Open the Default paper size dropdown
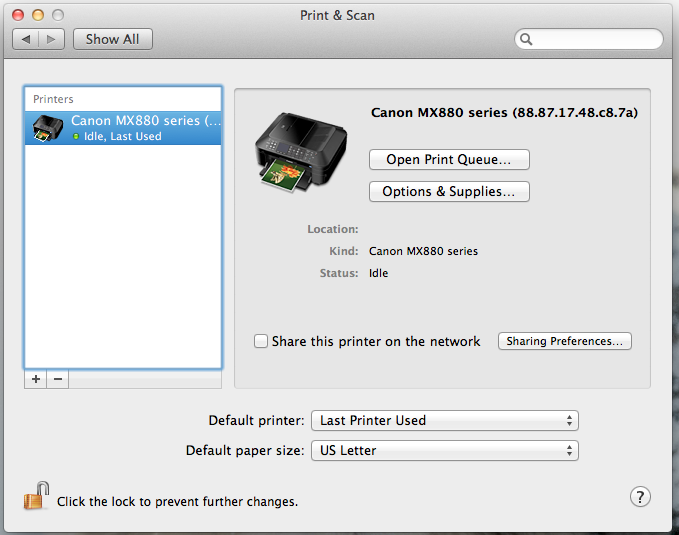Image resolution: width=679 pixels, height=535 pixels. click(x=445, y=451)
